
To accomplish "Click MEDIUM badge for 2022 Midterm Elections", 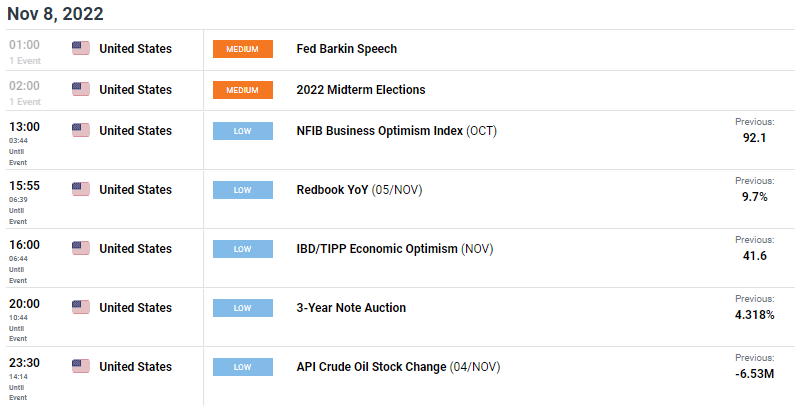I will click(x=243, y=90).
